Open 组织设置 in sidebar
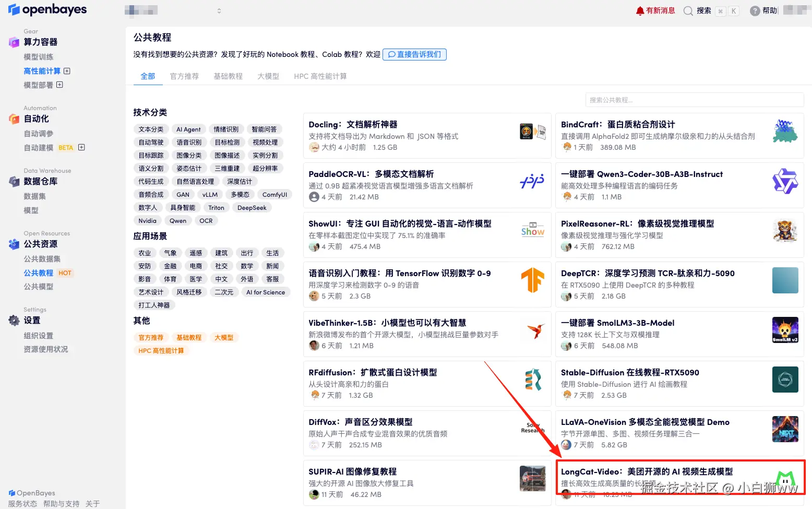 pyautogui.click(x=39, y=336)
